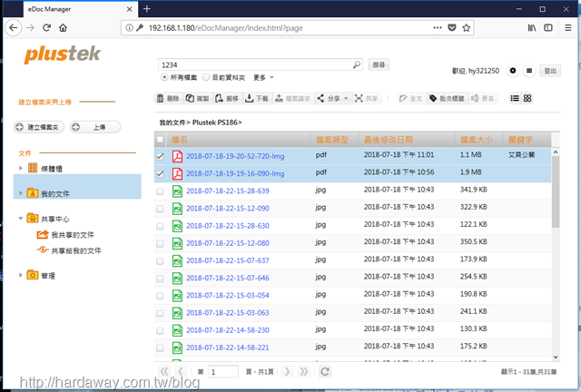
Task: Check the box for 2018-07-18-22-15-28-630
Action: [160, 226]
